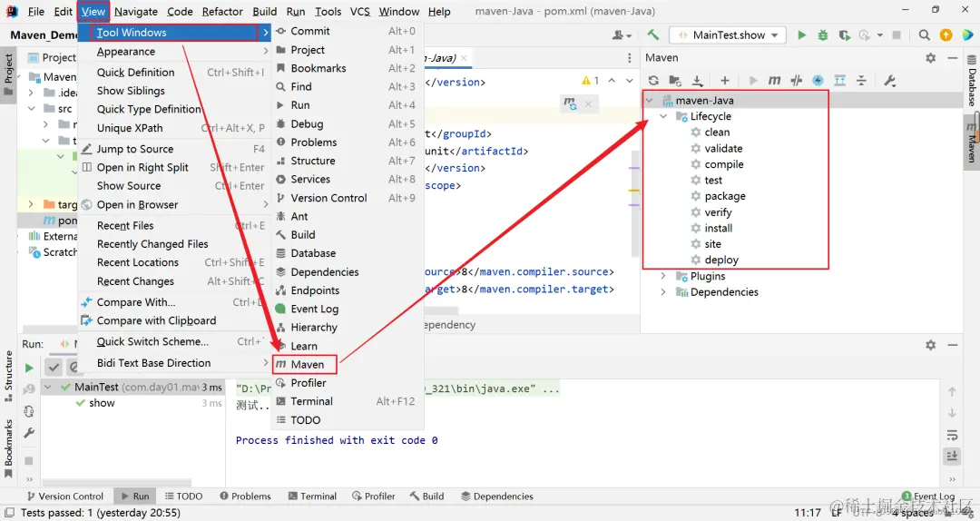
Task: Collapse the Lifecycle node
Action: (x=663, y=116)
